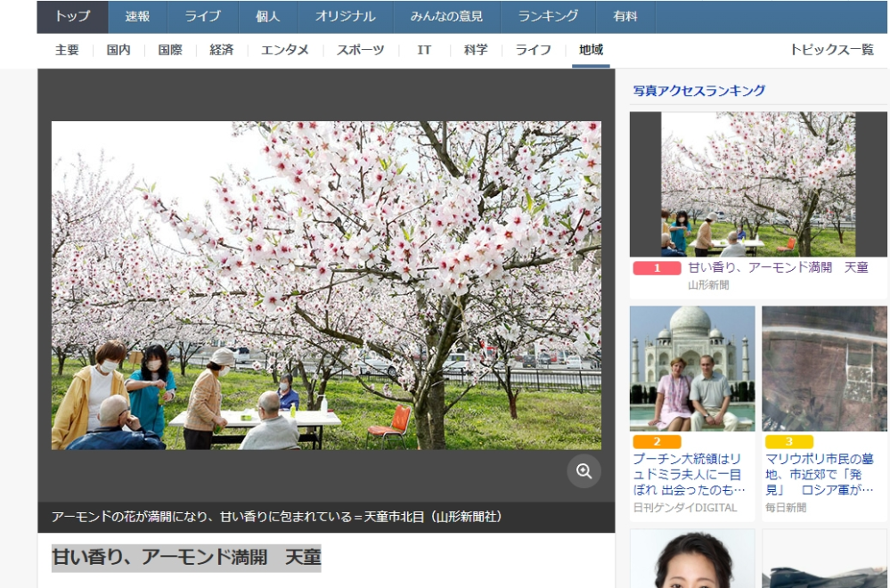Viewport: 890px width, 588px height.
Task: Click the photo zoom magnifier icon
Action: 584,471
